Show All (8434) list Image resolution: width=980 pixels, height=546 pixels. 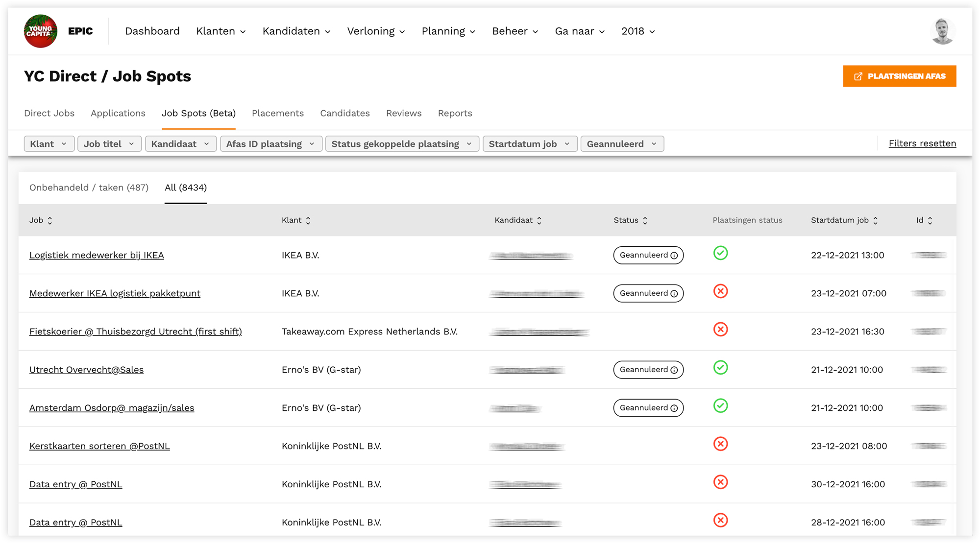click(186, 188)
